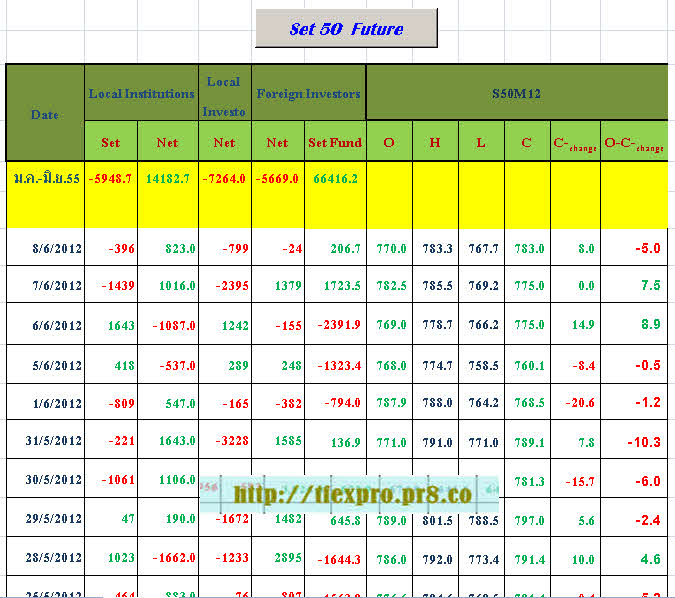
Task: Select the Date header cell
Action: tap(45, 113)
